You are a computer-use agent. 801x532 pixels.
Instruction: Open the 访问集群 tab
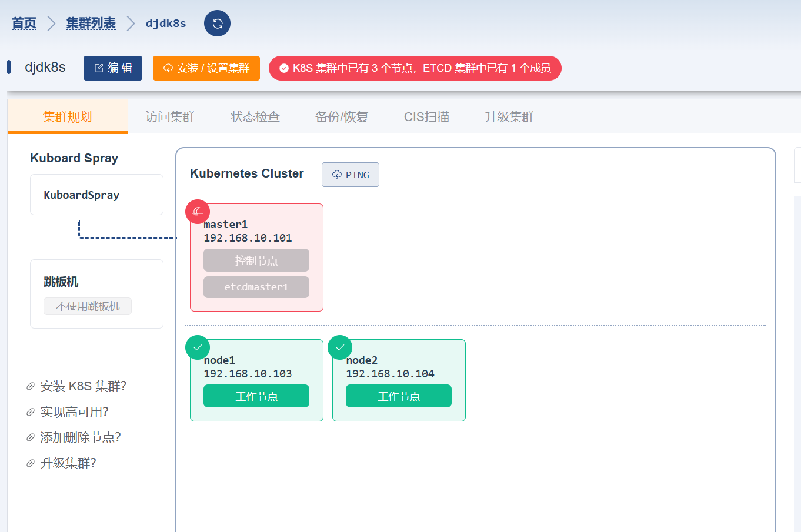click(170, 117)
